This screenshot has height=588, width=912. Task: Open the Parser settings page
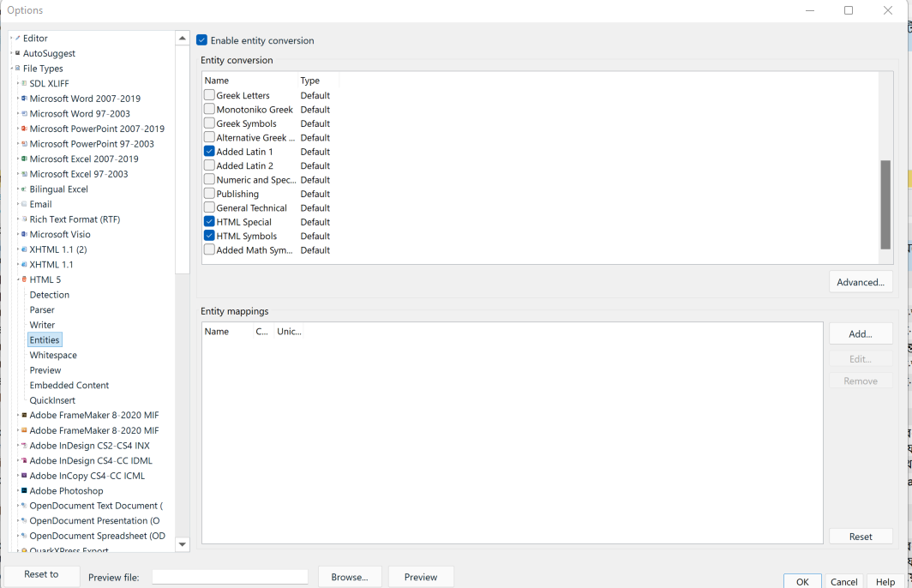pyautogui.click(x=42, y=310)
